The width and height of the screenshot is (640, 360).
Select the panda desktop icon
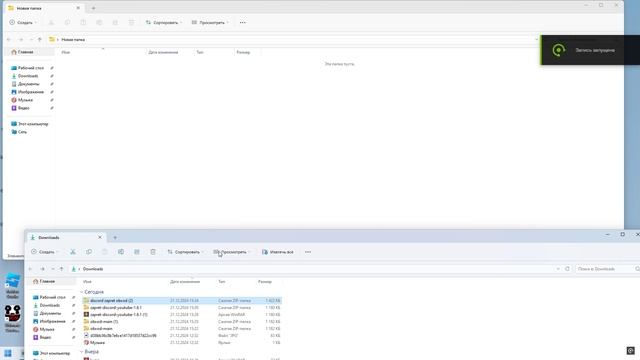pyautogui.click(x=13, y=319)
